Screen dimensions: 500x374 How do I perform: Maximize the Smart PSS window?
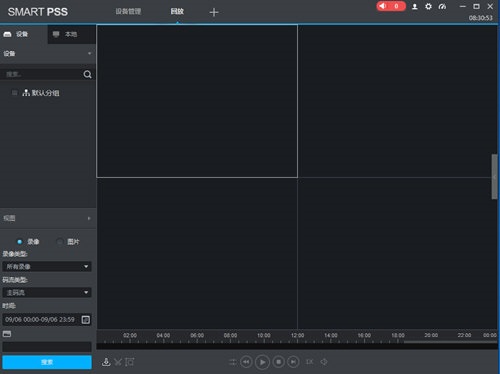[476, 6]
